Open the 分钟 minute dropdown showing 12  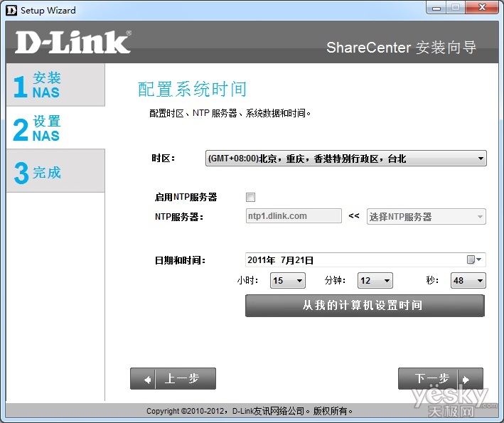tap(375, 281)
